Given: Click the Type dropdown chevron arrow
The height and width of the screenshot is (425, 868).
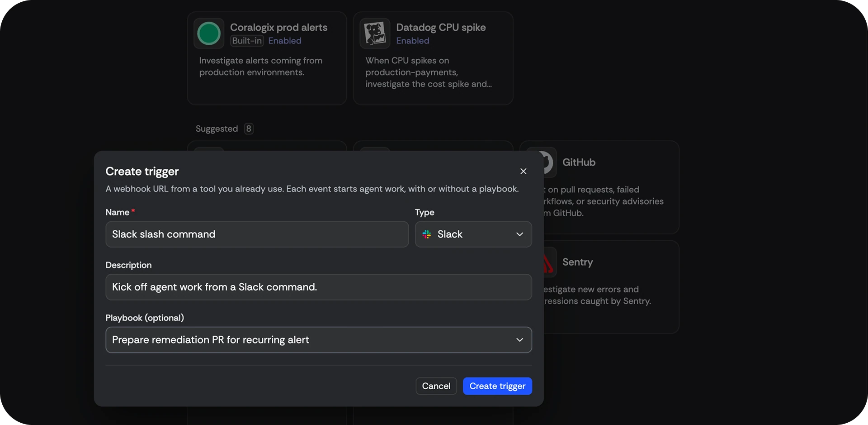Looking at the screenshot, I should (519, 234).
